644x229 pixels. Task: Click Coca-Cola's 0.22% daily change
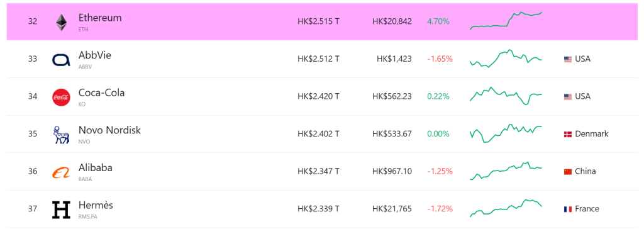438,96
